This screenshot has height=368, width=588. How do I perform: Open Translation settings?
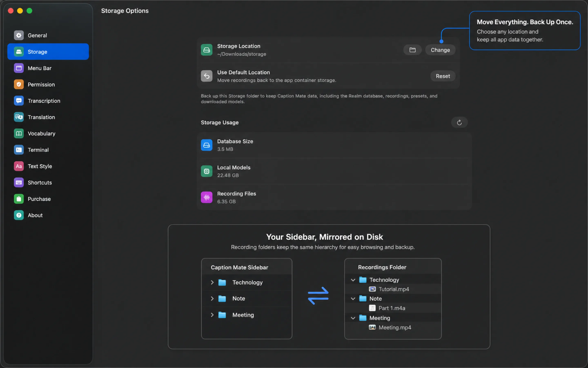tap(48, 117)
